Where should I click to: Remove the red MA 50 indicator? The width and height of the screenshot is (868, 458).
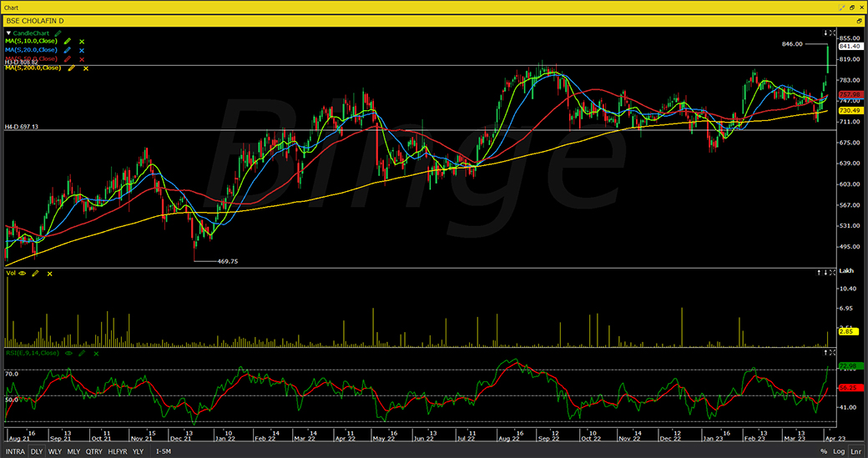point(82,59)
